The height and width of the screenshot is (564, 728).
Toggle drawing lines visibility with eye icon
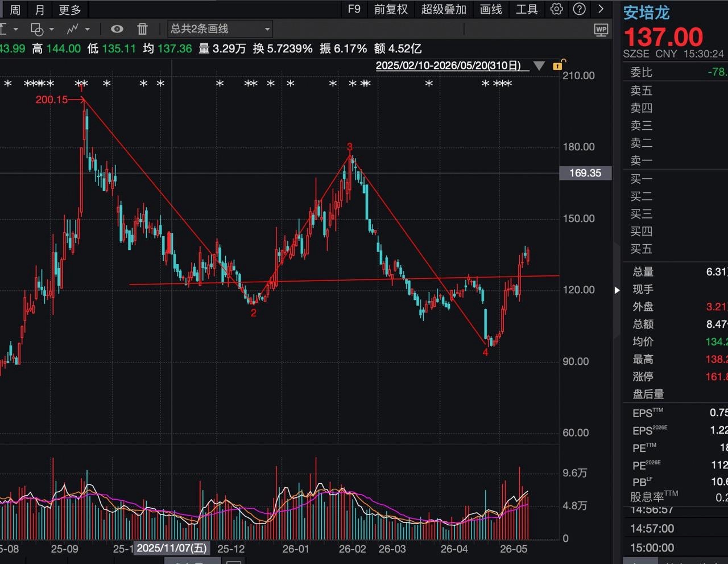tap(117, 29)
